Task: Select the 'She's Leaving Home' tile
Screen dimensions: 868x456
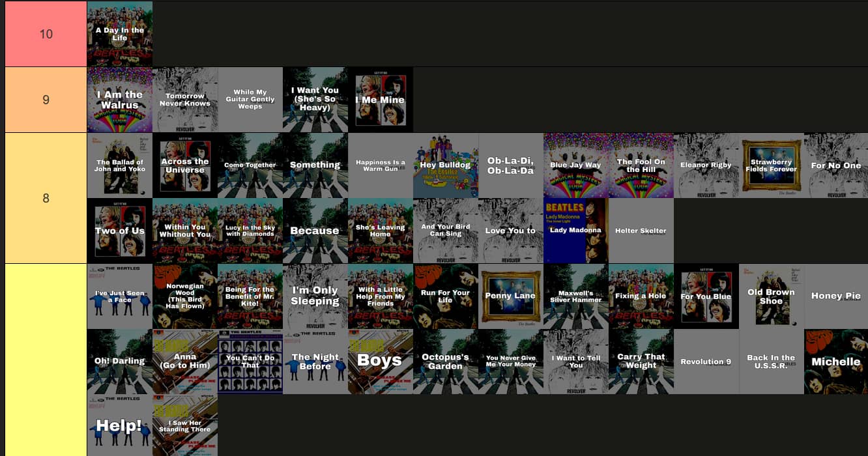Action: click(381, 231)
